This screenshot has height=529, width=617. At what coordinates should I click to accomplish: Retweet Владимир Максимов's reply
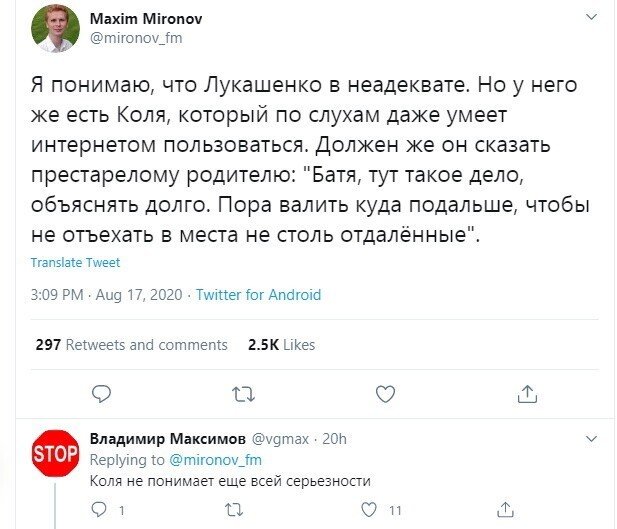coord(234,509)
